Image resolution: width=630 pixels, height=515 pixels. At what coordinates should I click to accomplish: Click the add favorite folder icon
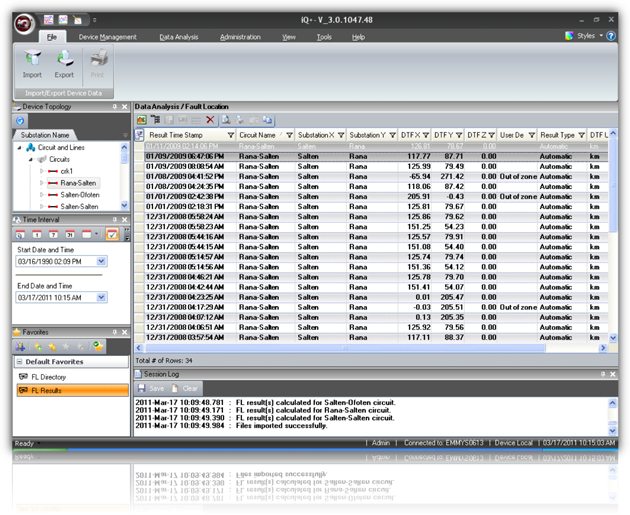[x=20, y=347]
